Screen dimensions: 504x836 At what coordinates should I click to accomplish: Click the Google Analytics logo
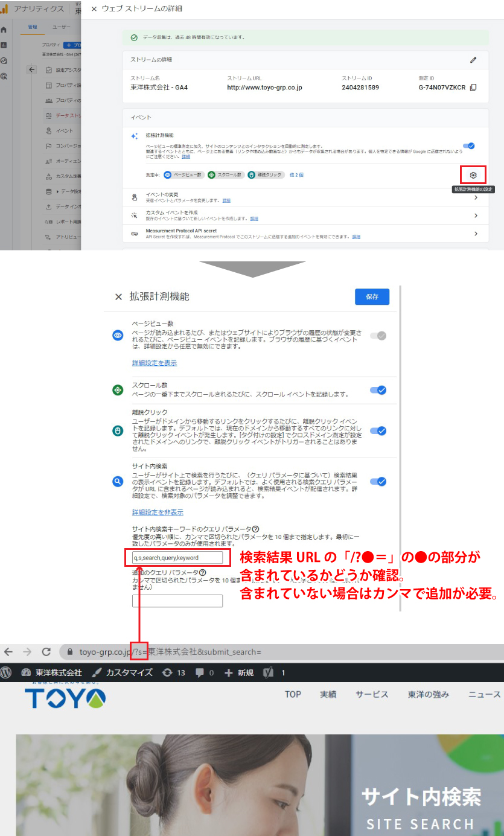(4, 9)
